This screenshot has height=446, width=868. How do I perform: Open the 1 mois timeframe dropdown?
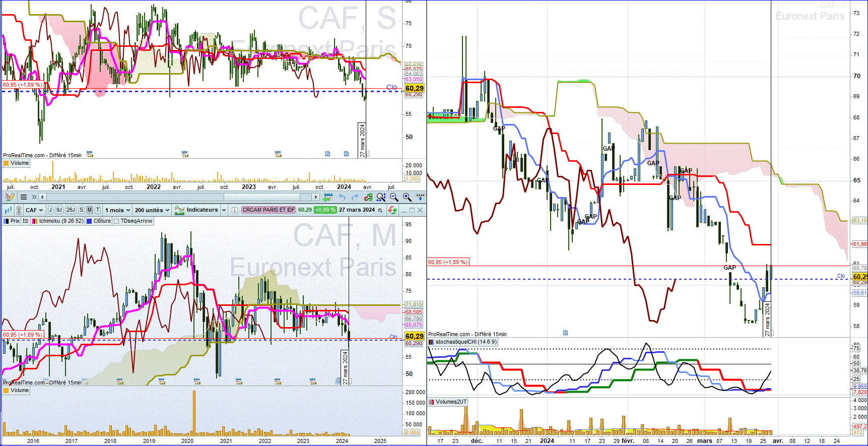pyautogui.click(x=117, y=210)
